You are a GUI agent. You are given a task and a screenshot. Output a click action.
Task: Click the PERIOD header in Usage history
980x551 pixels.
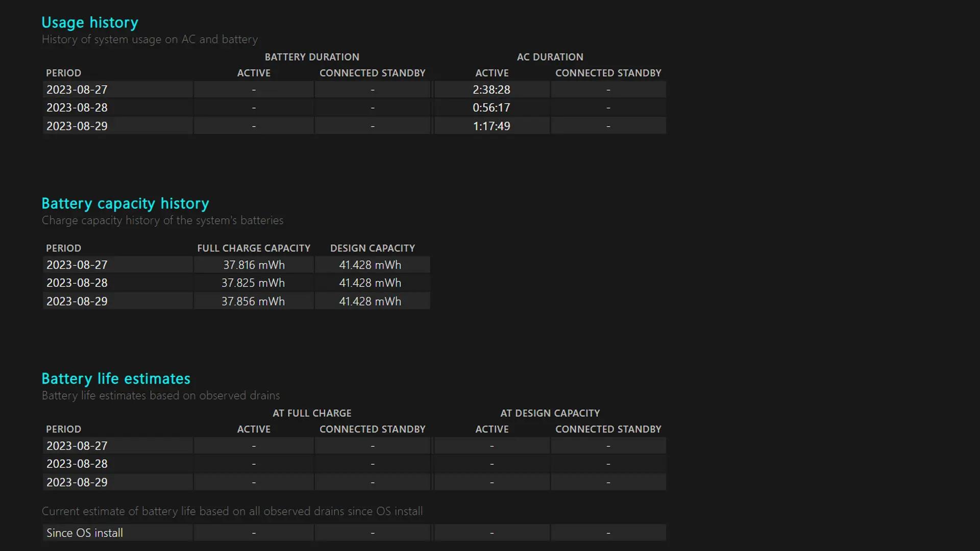click(x=63, y=73)
